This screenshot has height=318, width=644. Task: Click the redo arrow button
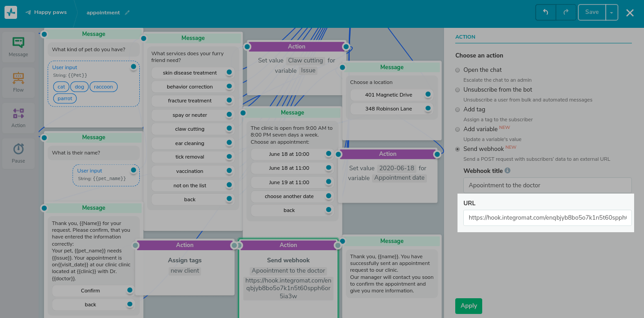click(566, 12)
